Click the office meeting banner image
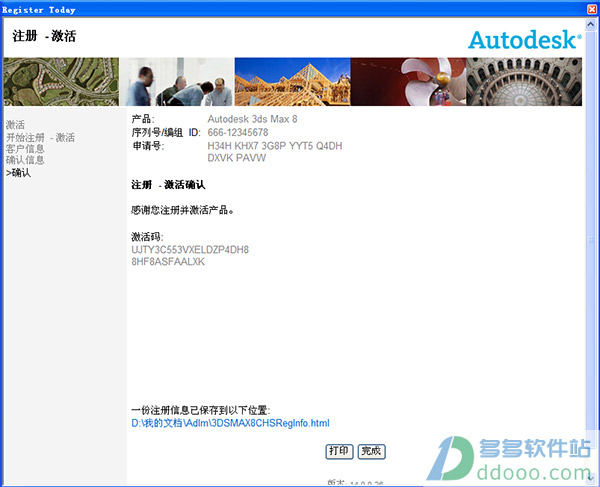Image resolution: width=600 pixels, height=487 pixels. [177, 81]
